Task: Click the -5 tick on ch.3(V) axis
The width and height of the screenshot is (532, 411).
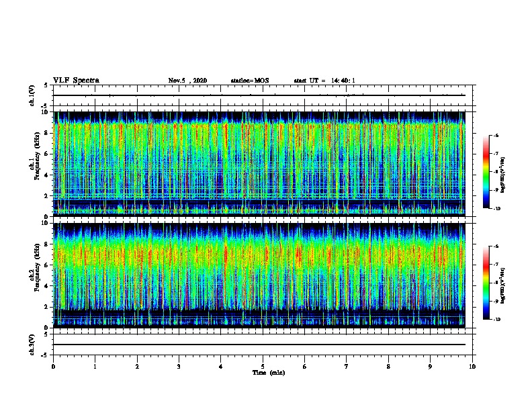Action: click(46, 355)
